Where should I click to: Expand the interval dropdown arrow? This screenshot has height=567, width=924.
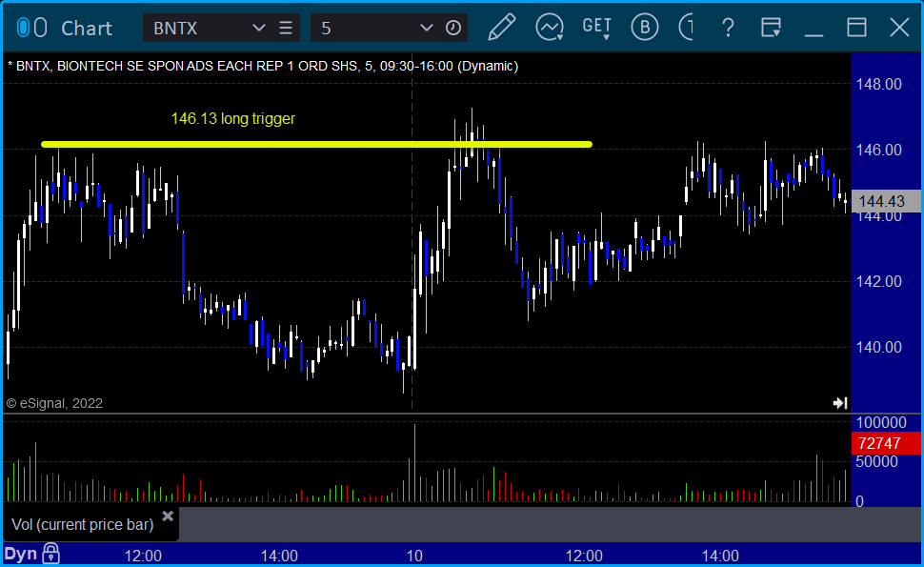pos(427,29)
